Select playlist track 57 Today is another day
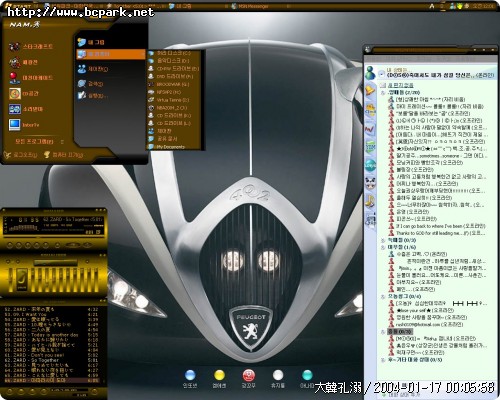Viewport: 500px width, 400px height. (x=52, y=334)
